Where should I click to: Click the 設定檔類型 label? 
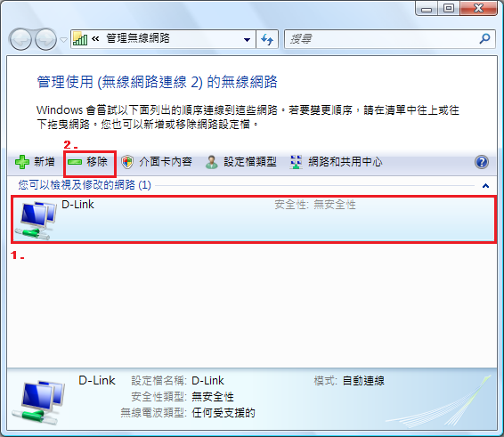click(250, 162)
